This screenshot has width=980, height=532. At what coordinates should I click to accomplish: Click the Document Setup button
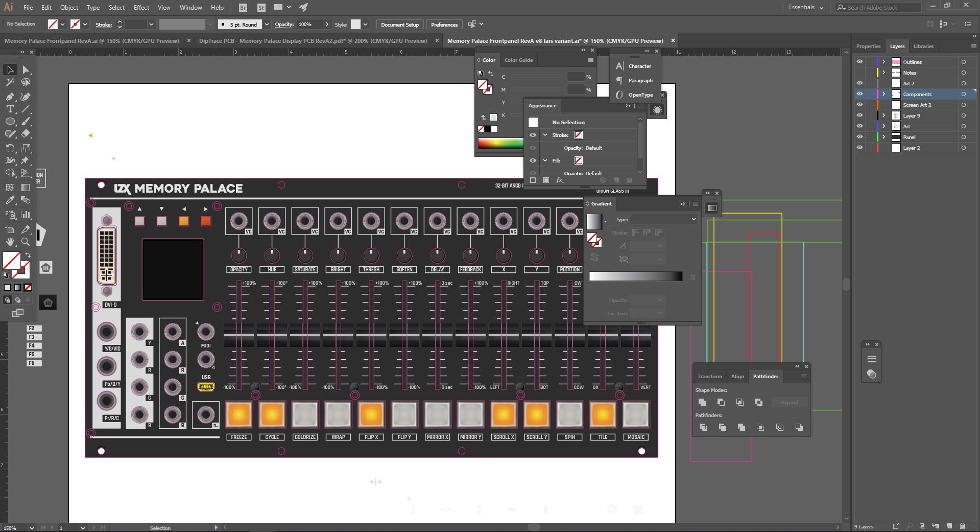coord(400,25)
